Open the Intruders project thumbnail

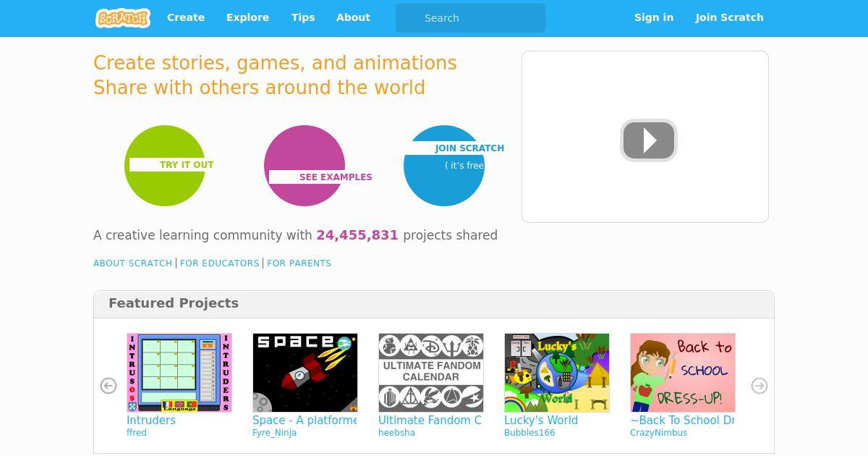point(179,373)
